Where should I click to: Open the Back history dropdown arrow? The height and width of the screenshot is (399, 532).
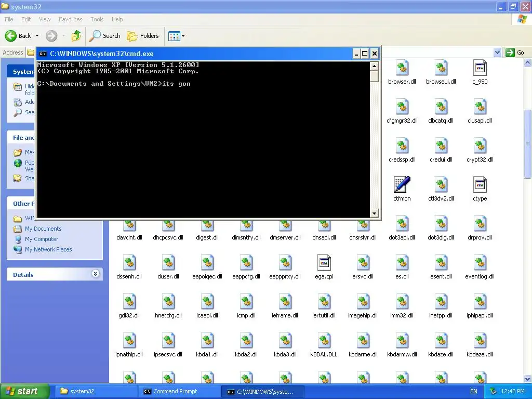(37, 36)
